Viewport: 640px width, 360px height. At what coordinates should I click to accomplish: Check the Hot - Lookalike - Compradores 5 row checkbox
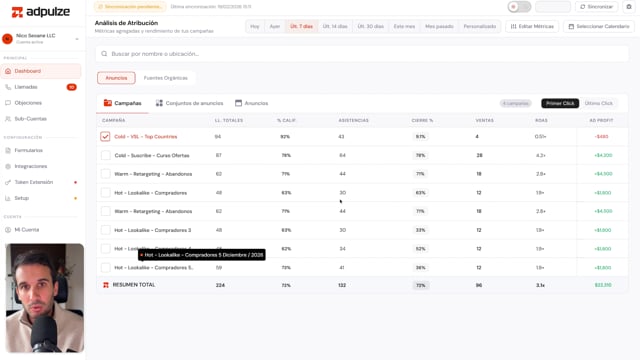click(x=105, y=267)
